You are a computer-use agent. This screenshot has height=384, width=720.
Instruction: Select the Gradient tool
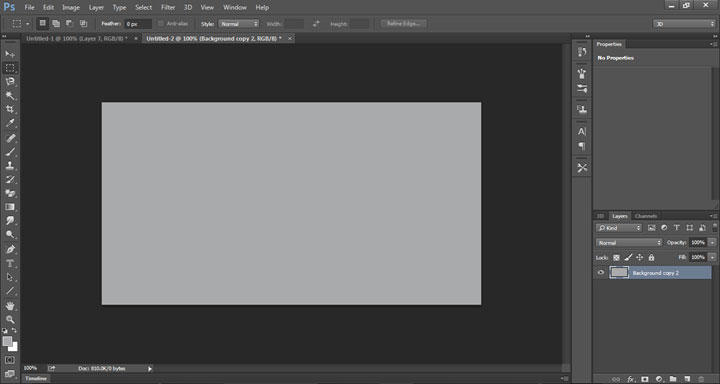(x=10, y=207)
